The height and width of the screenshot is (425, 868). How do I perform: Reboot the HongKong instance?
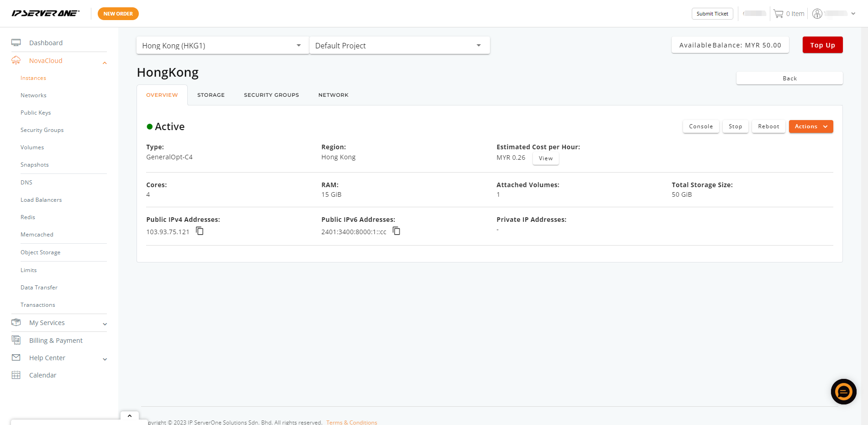pos(768,126)
